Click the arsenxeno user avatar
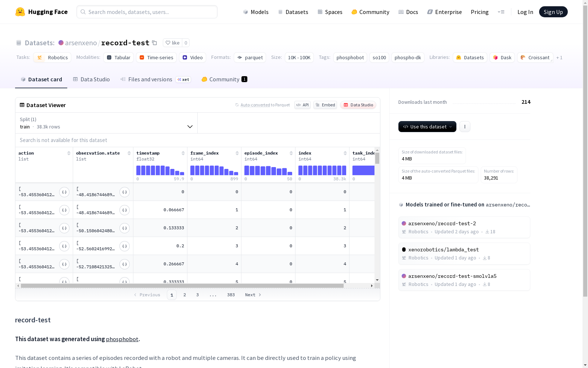The image size is (588, 368). pos(61,43)
